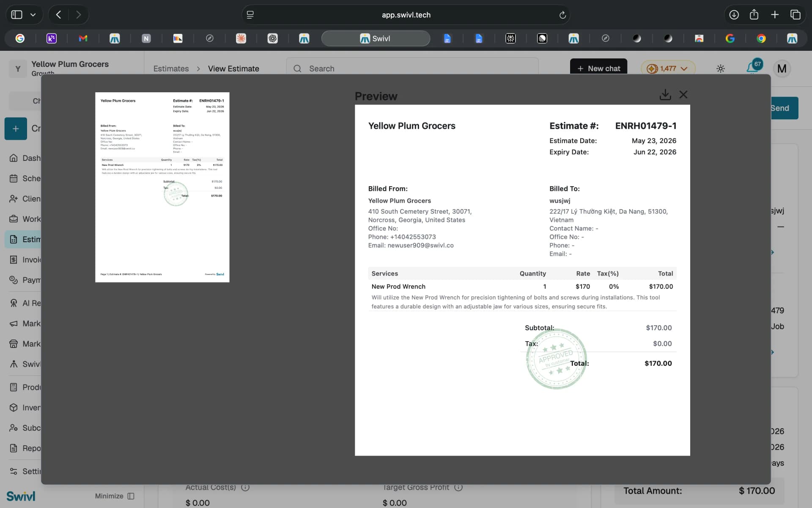The height and width of the screenshot is (508, 812).
Task: Click the Reports sidebar icon
Action: 14,448
